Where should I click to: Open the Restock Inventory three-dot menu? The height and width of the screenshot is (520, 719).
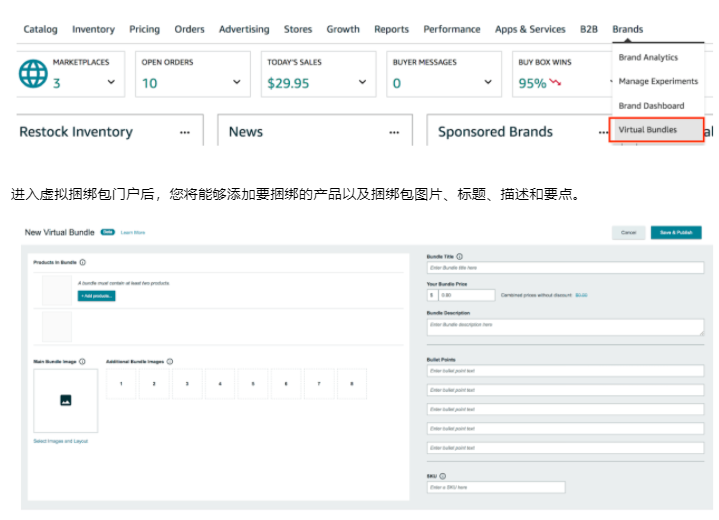pos(185,133)
